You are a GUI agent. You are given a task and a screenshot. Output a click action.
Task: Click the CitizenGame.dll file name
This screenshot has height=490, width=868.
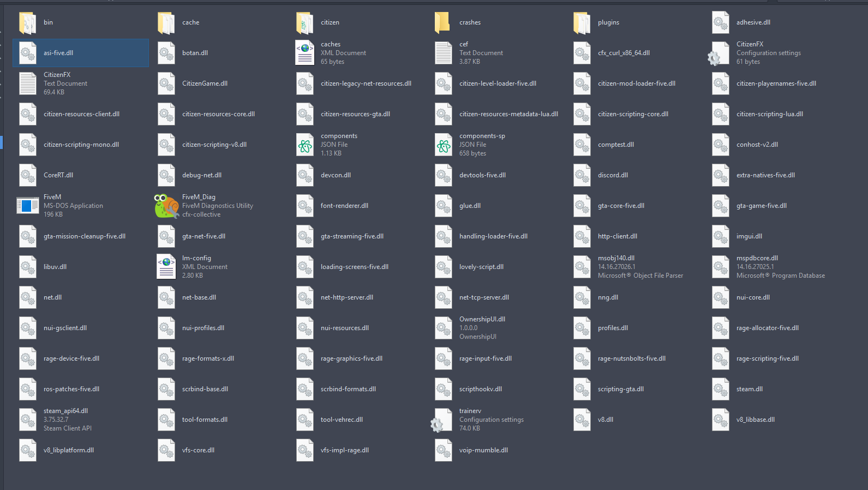(x=205, y=83)
